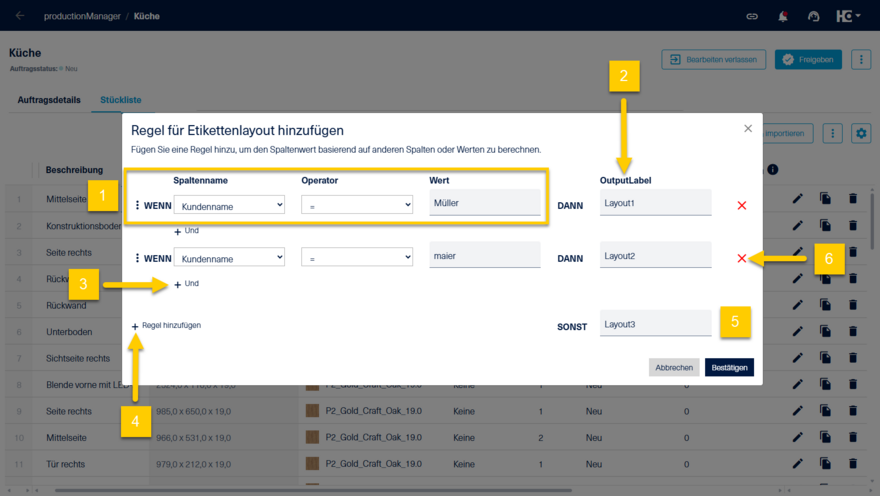Open the second rule's operator dropdown
This screenshot has width=880, height=496.
click(357, 258)
